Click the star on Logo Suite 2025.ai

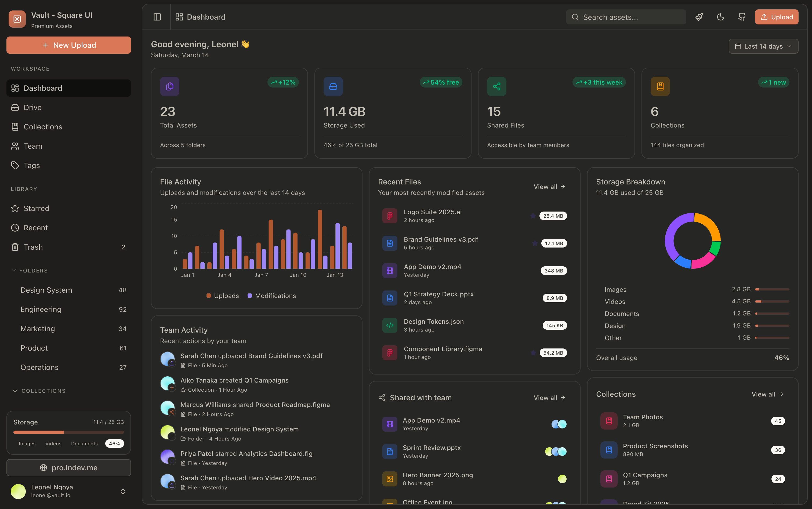[x=532, y=216]
